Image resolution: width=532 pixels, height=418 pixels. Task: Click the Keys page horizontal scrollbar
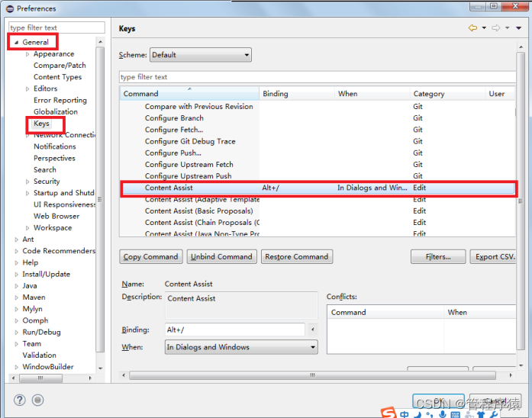pos(312,375)
